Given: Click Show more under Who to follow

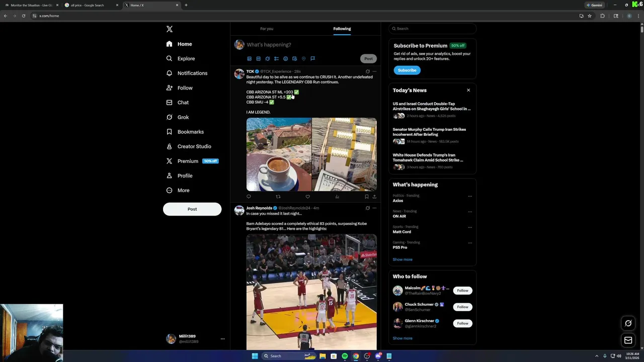Looking at the screenshot, I should coord(403,338).
